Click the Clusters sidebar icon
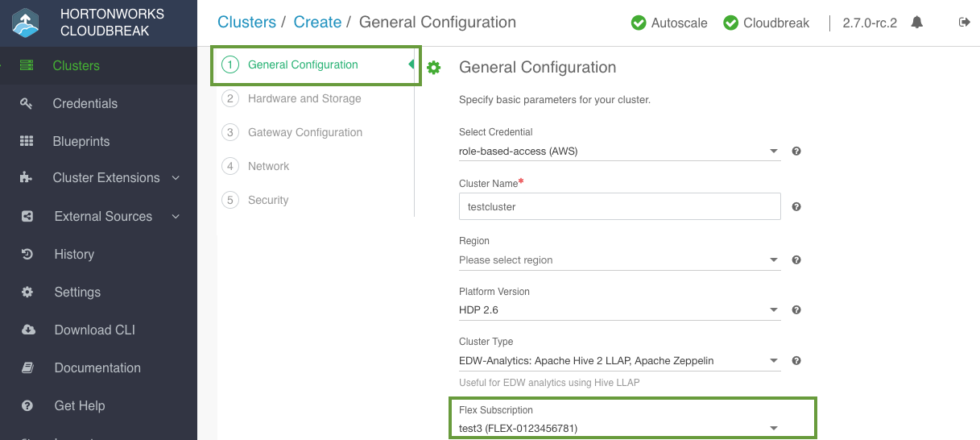This screenshot has width=980, height=440. (27, 65)
